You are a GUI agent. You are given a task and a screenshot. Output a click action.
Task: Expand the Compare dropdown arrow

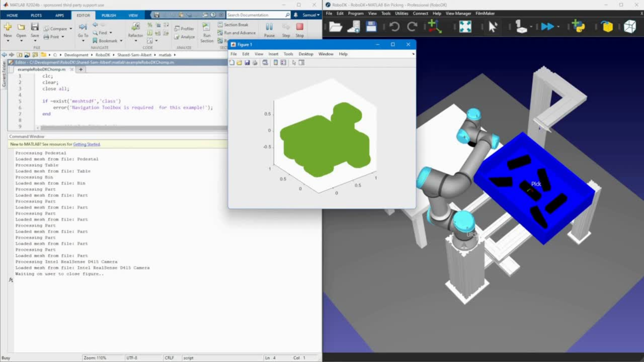(71, 29)
